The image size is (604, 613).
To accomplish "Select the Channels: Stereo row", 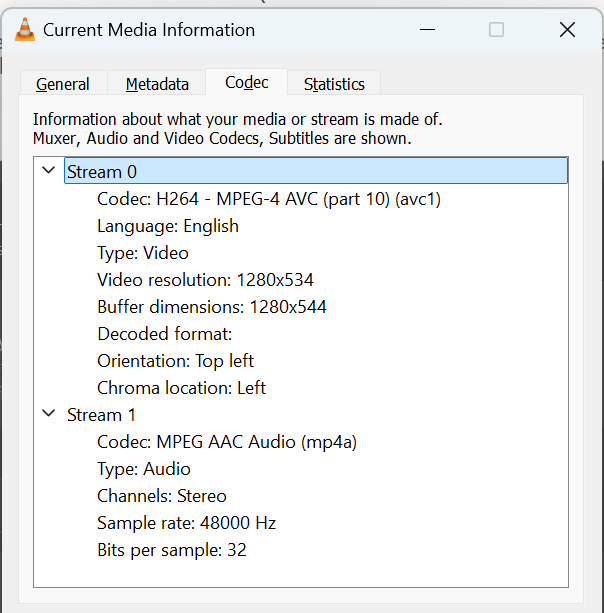I will click(x=161, y=496).
